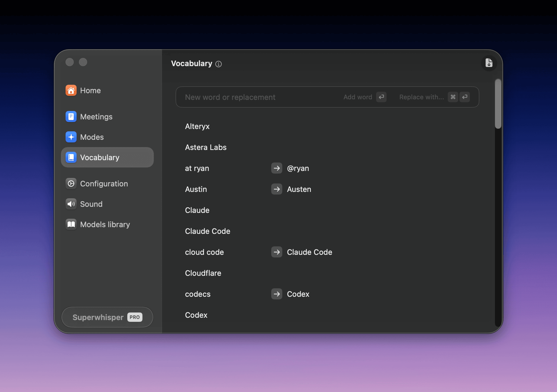
Task: Open the Vocabulary sidebar section
Action: pos(107,158)
